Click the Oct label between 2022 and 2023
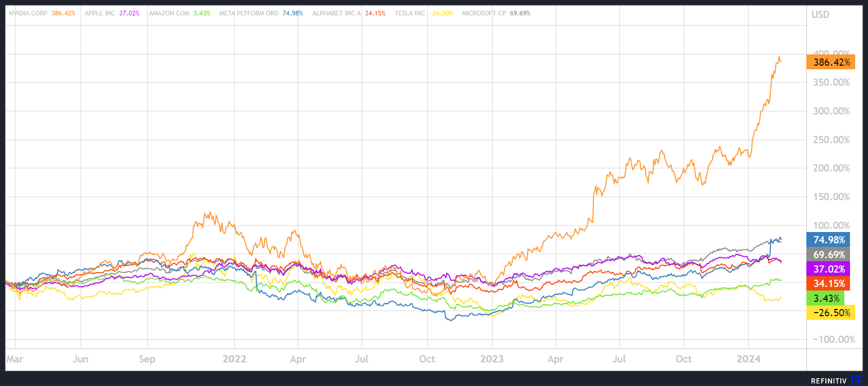This screenshot has width=868, height=386. click(x=427, y=359)
